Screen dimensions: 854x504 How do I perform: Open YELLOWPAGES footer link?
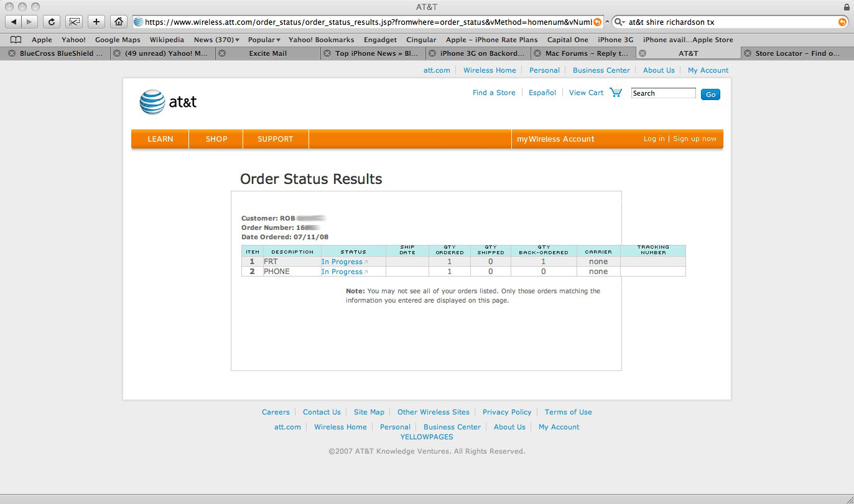click(427, 437)
